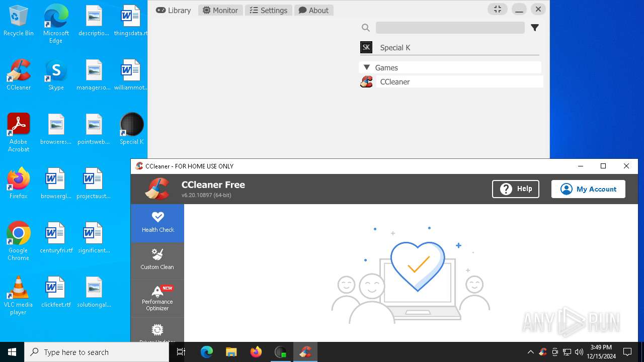Screen dimensions: 644x362
Task: Toggle Special K compact service mode button
Action: pos(497,10)
